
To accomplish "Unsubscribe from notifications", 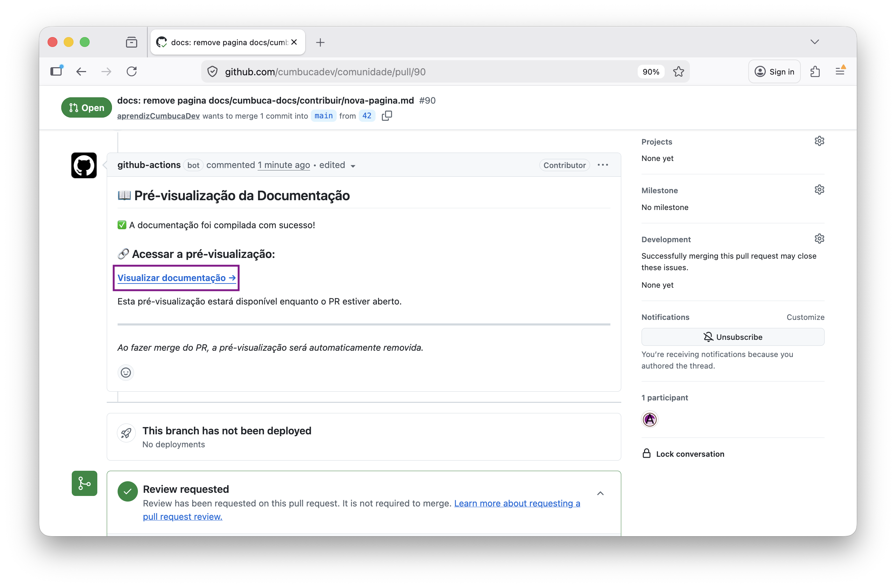I will coord(733,337).
